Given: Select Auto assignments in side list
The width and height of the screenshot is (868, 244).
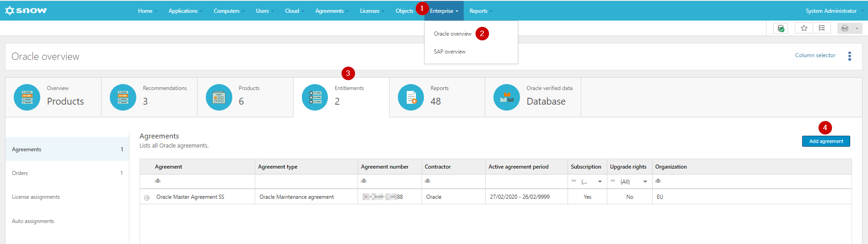Looking at the screenshot, I should tap(67, 221).
